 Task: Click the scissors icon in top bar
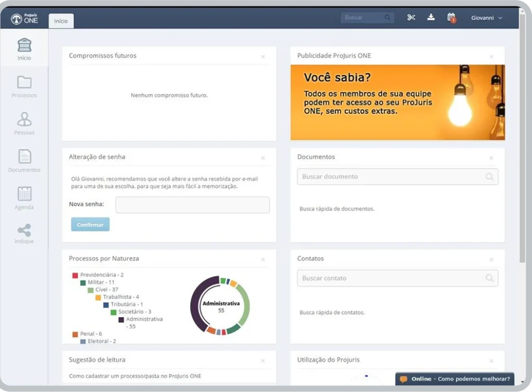point(411,18)
